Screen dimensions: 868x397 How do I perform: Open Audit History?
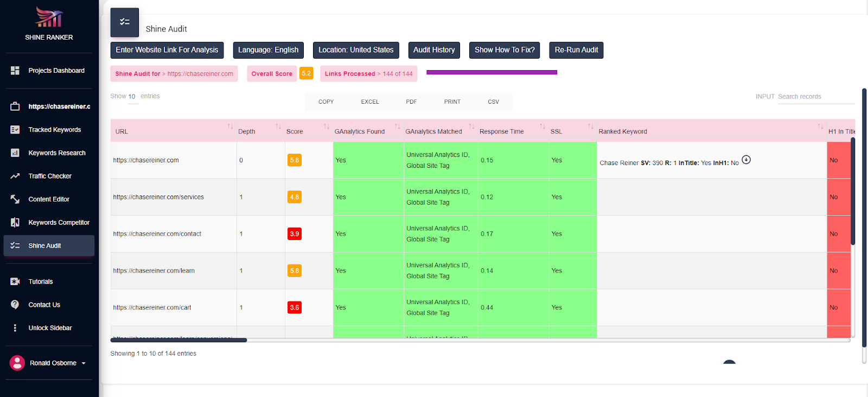pyautogui.click(x=434, y=50)
